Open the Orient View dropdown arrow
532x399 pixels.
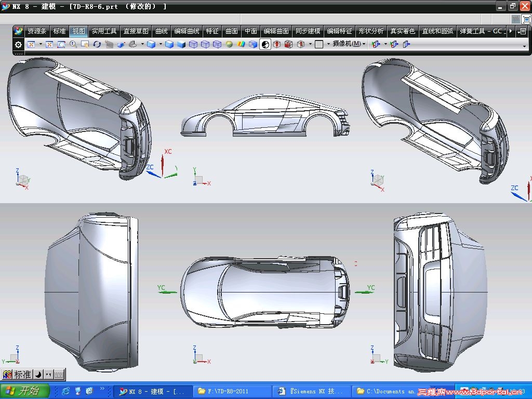pos(142,44)
